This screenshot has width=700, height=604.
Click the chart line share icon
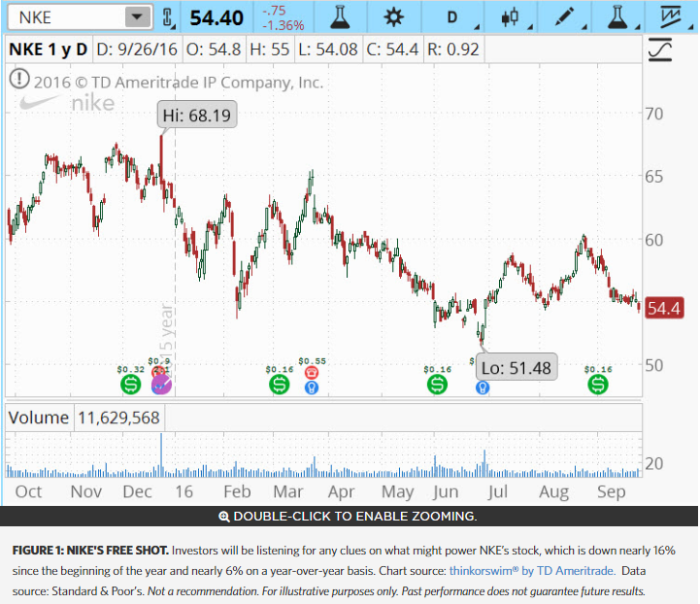[x=671, y=17]
